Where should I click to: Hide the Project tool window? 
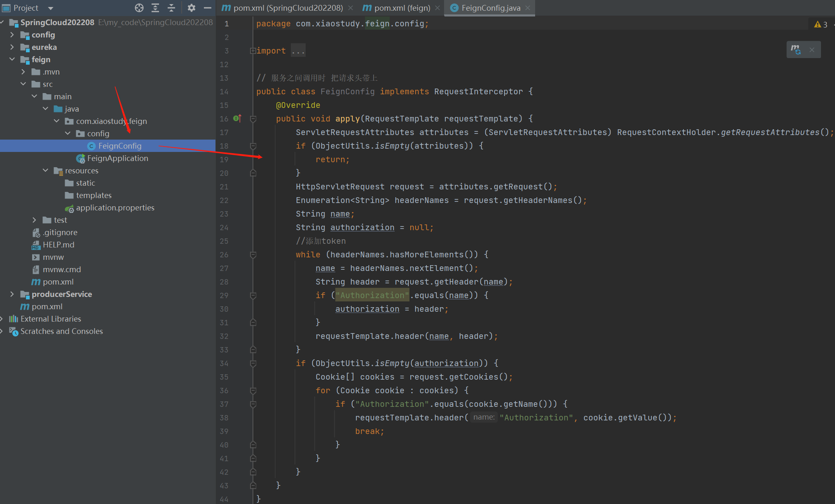pyautogui.click(x=208, y=8)
